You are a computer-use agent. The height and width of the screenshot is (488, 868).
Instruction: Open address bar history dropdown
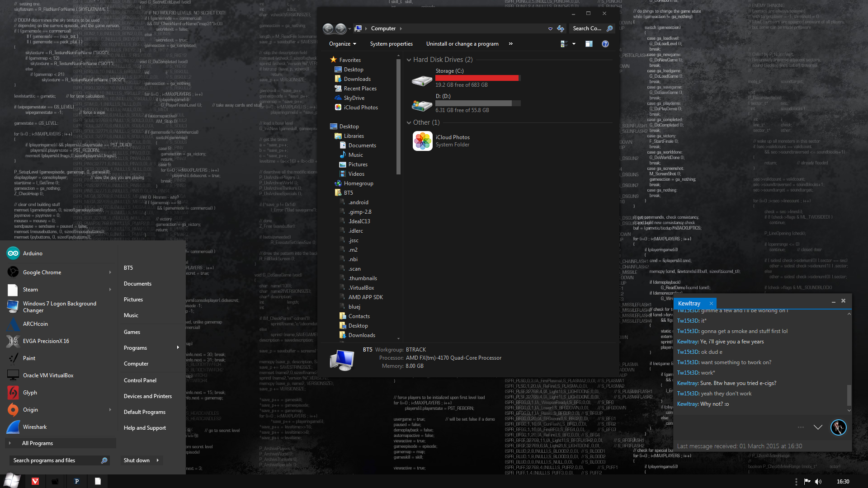550,28
